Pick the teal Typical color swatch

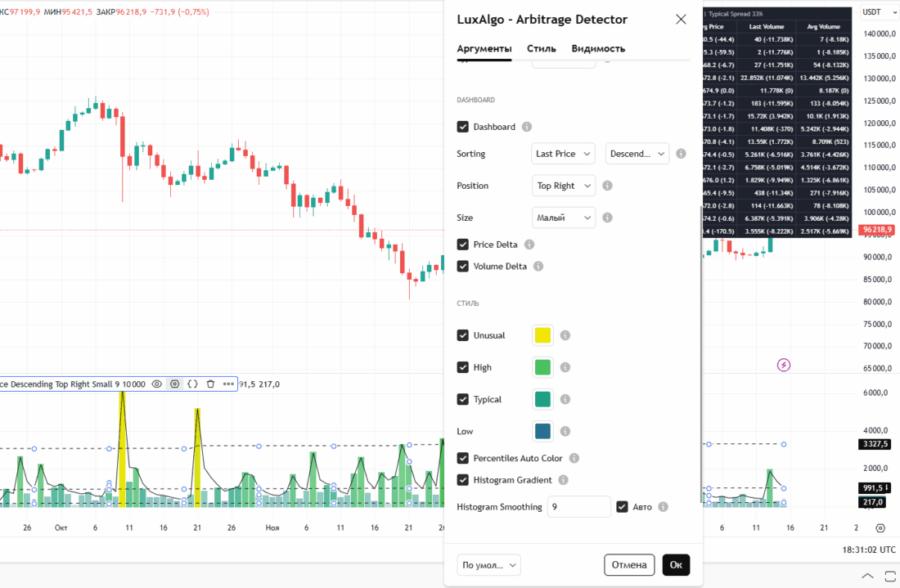[543, 400]
